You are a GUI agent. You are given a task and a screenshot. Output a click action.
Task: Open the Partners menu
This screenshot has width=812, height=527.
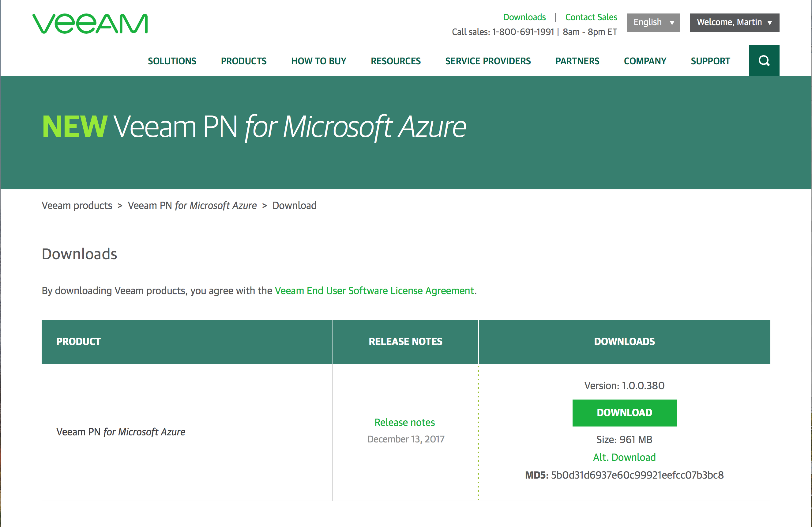577,61
